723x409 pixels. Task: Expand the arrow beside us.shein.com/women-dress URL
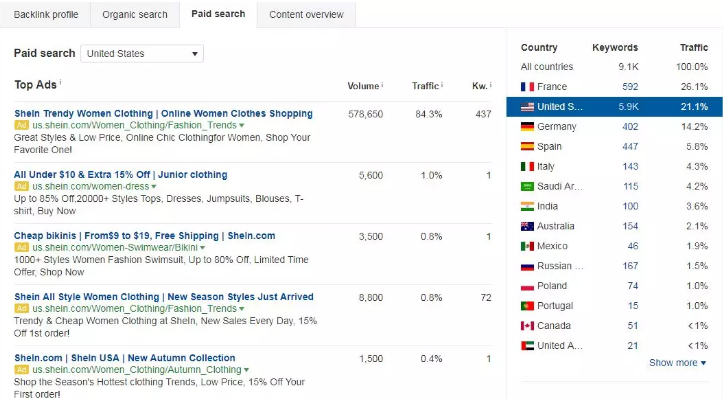coord(154,187)
